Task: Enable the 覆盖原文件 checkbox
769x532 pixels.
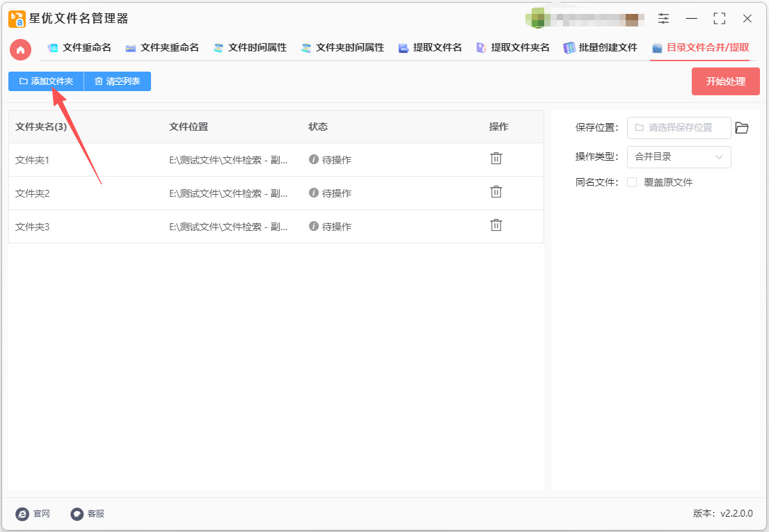Action: 632,182
